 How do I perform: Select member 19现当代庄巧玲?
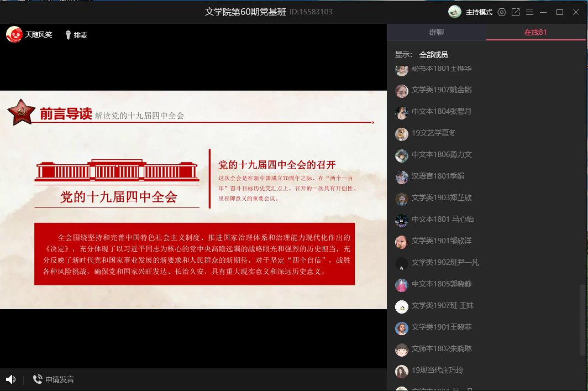[437, 371]
